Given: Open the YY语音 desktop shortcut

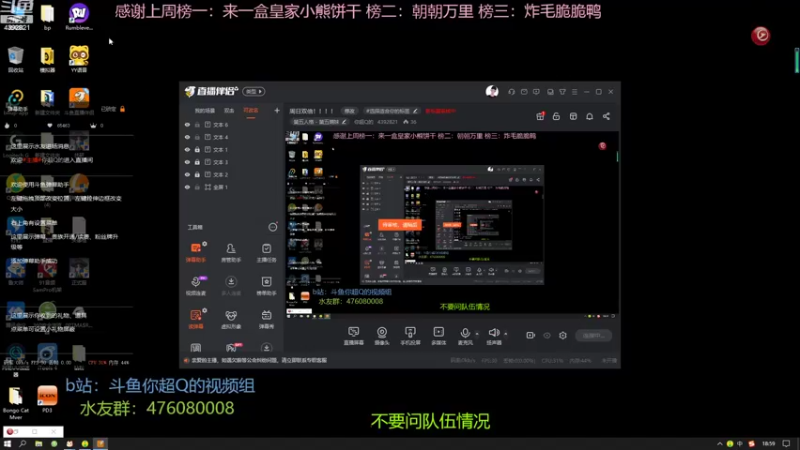Looking at the screenshot, I should tap(79, 59).
